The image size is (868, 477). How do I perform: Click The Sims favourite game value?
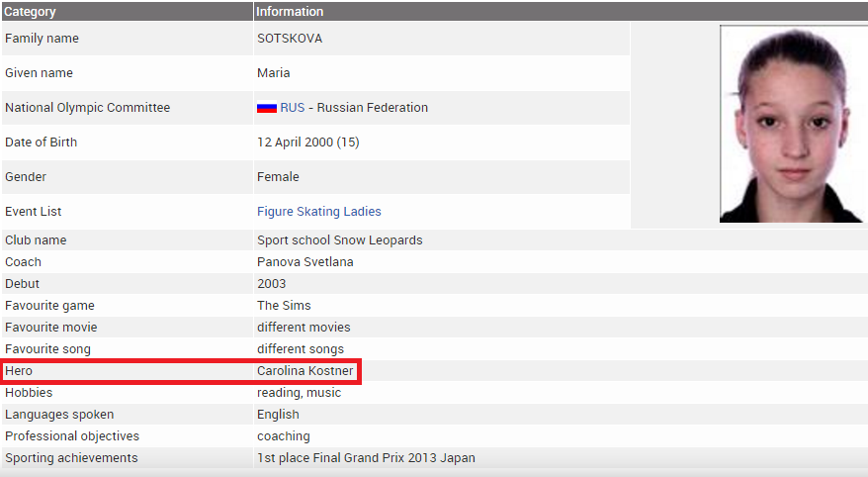[284, 306]
